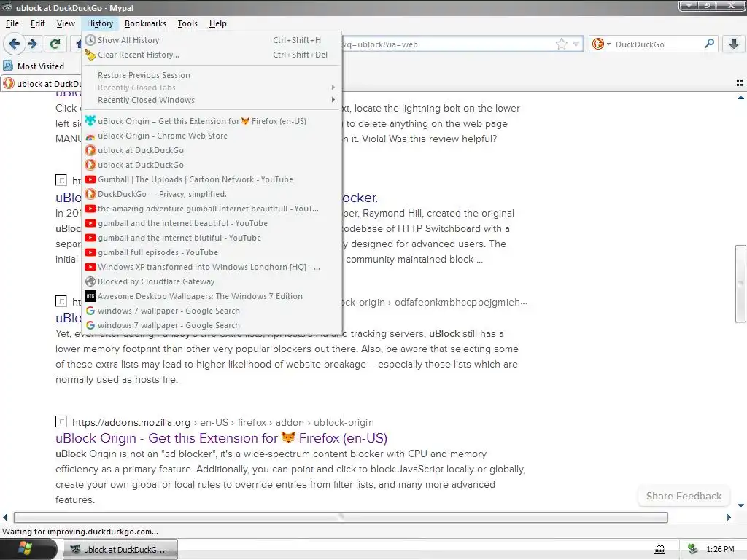Open the on-screen keyboard tray icon
747x560 pixels.
pos(659,550)
